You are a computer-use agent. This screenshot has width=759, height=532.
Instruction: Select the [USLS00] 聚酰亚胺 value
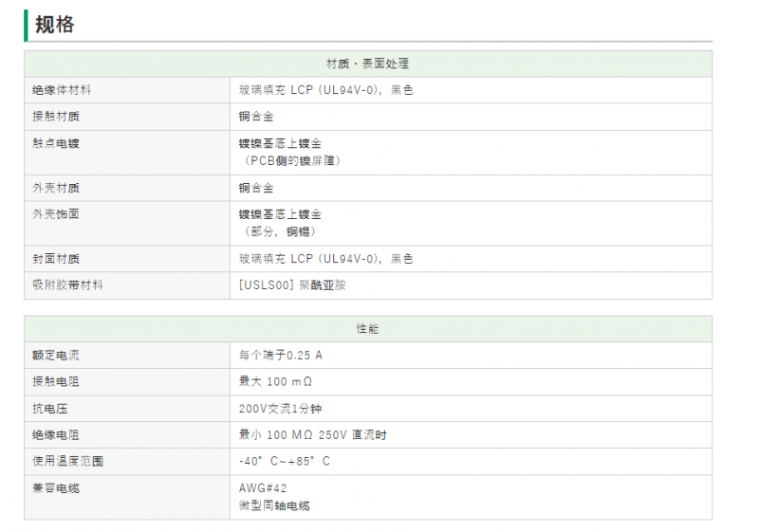tap(292, 285)
